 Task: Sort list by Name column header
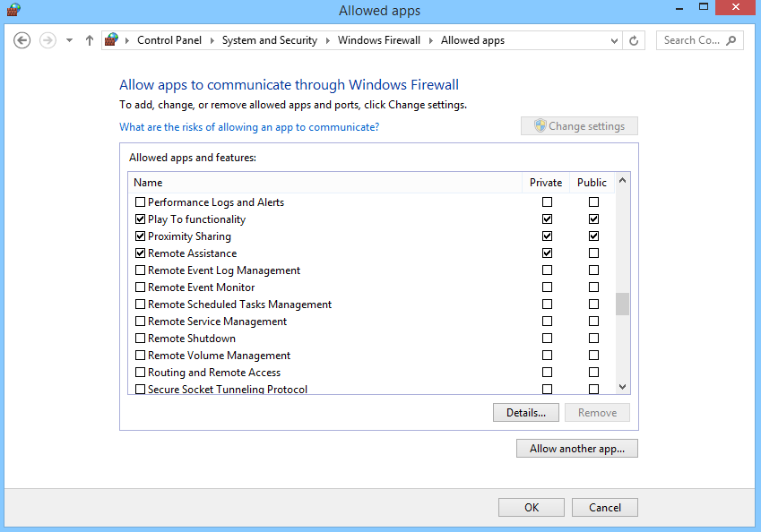[x=325, y=183]
